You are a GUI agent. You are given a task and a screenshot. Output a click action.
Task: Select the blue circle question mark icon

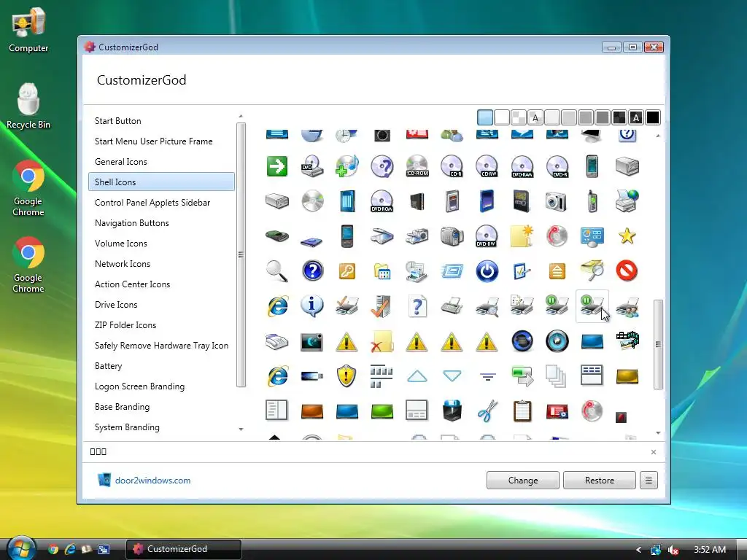[x=312, y=271]
